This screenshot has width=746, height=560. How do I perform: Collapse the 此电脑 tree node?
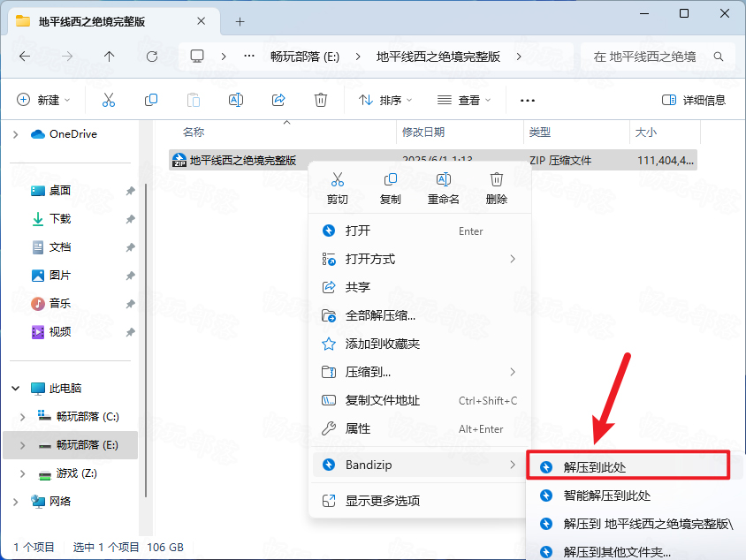pyautogui.click(x=16, y=389)
